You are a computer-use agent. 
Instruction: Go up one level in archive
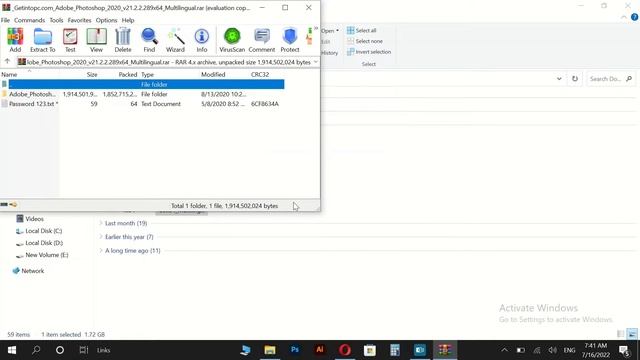pos(7,62)
